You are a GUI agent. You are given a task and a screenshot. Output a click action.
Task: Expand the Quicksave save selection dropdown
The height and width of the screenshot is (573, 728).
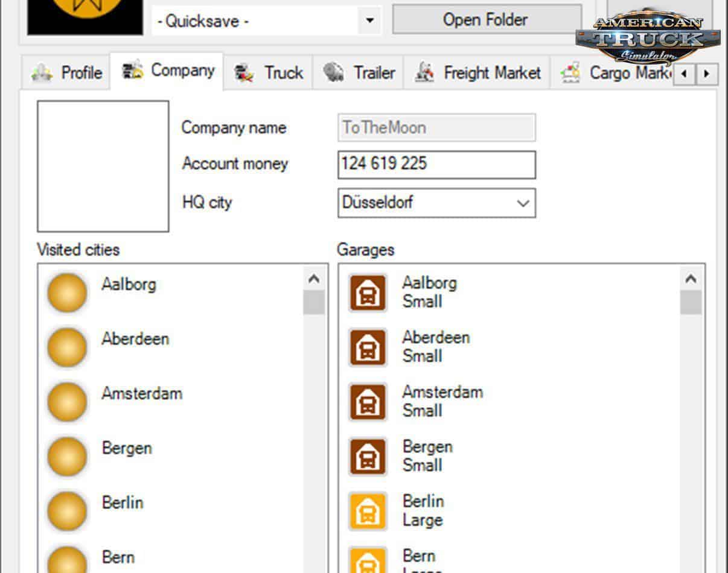tap(369, 21)
